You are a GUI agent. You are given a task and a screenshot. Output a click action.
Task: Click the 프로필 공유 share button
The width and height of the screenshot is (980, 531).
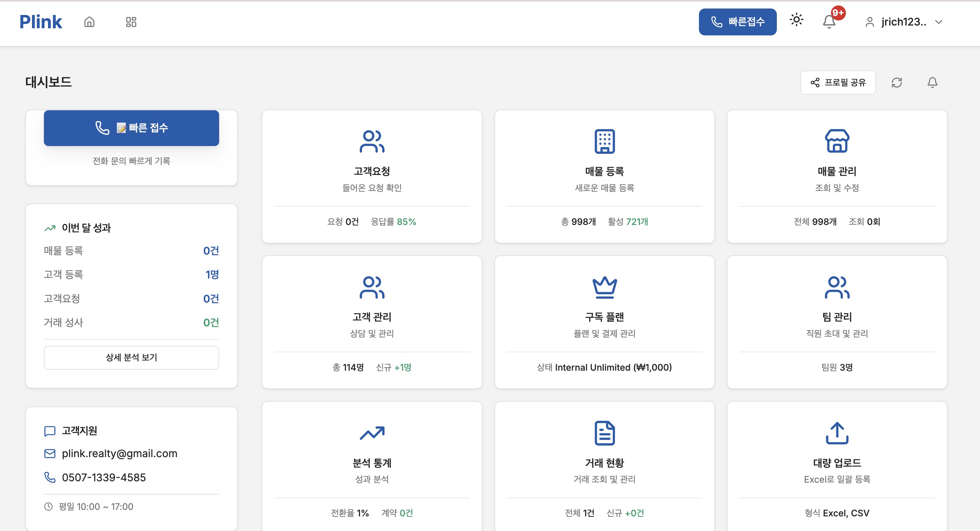[x=838, y=82]
